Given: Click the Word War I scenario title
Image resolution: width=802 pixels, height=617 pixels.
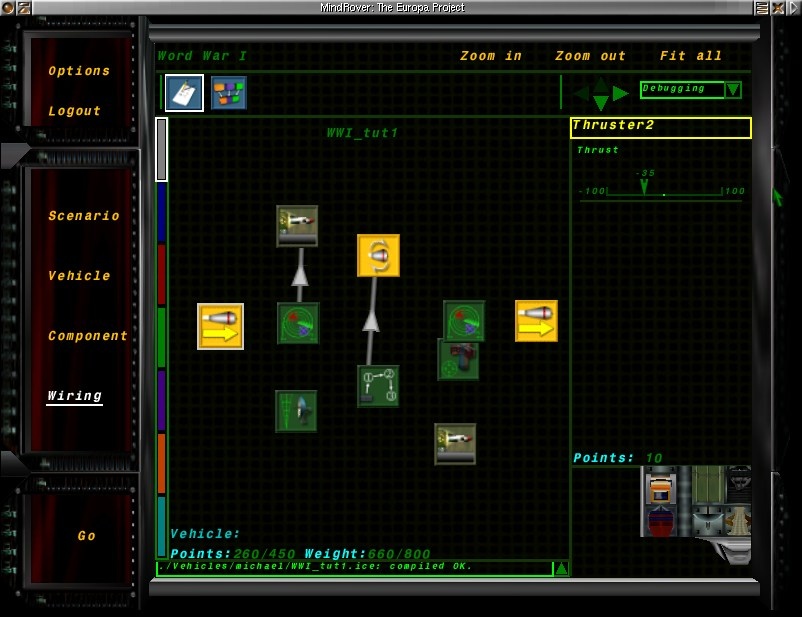Looking at the screenshot, I should [x=202, y=56].
